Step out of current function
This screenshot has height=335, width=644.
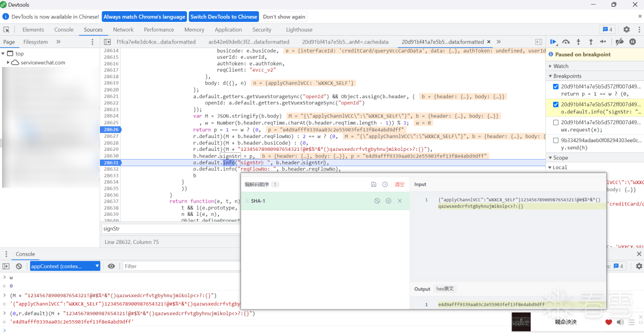[x=591, y=42]
